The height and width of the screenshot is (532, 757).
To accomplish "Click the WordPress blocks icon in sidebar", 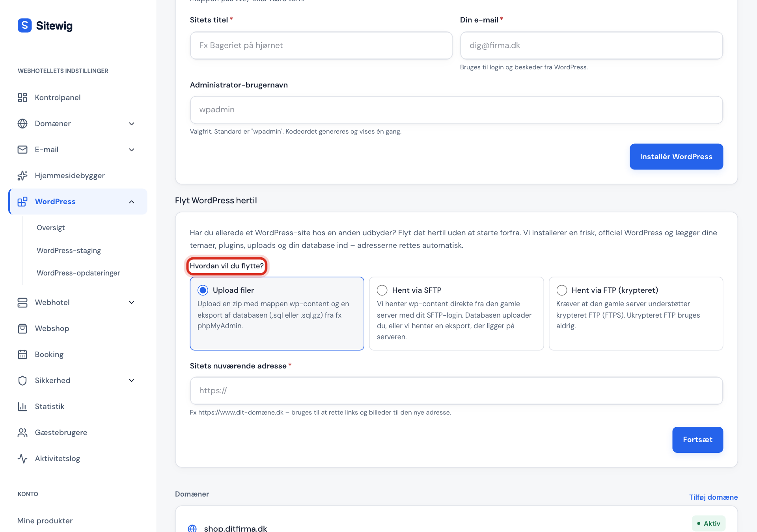I will coord(22,201).
